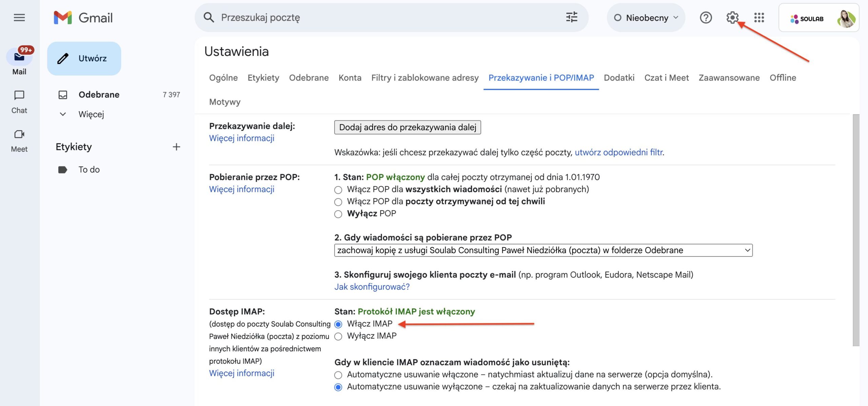Expand the Nieobecny status dropdown

click(x=646, y=18)
